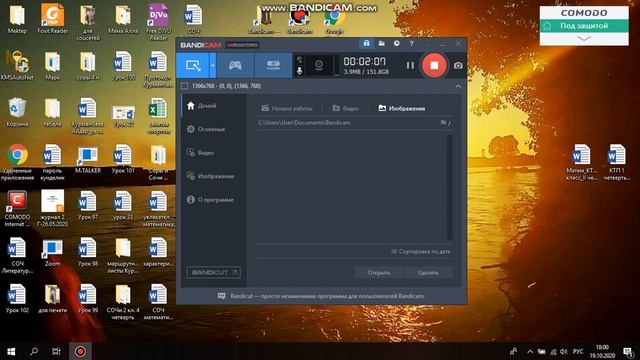Open KMSAutoNet desktop icon

point(17,65)
